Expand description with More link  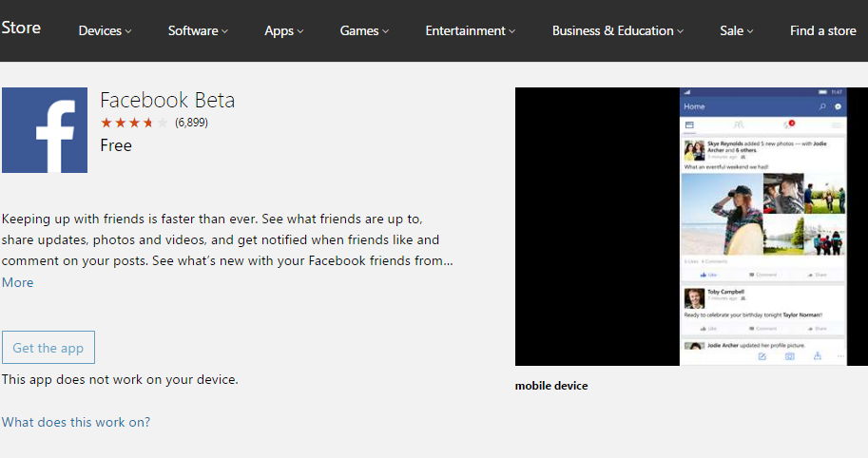(17, 282)
